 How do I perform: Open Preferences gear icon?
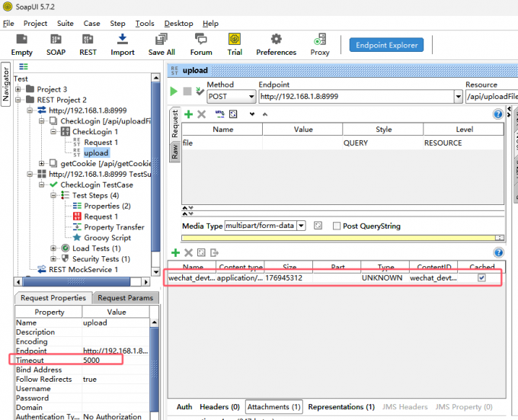[x=277, y=45]
